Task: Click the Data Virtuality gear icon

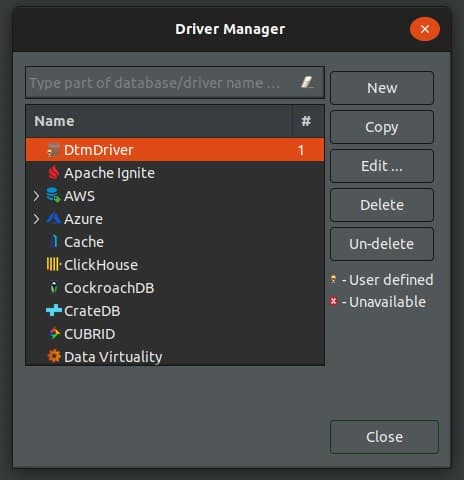Action: coord(54,356)
